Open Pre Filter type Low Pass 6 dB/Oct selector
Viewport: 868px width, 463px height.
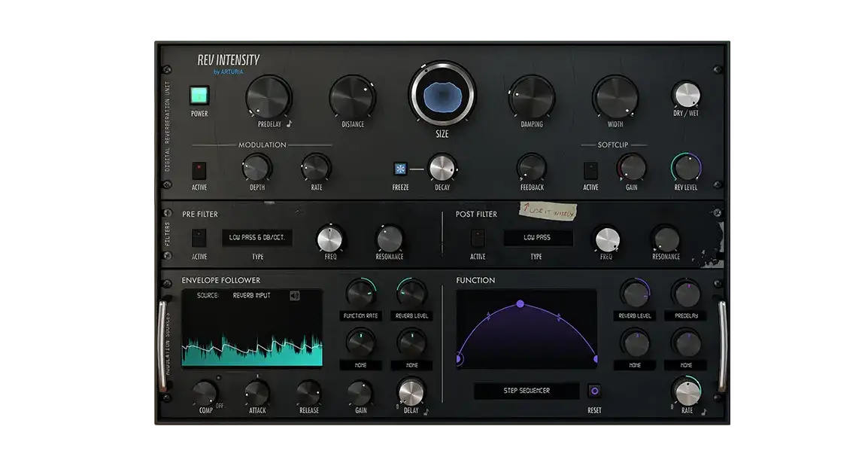[x=256, y=238]
